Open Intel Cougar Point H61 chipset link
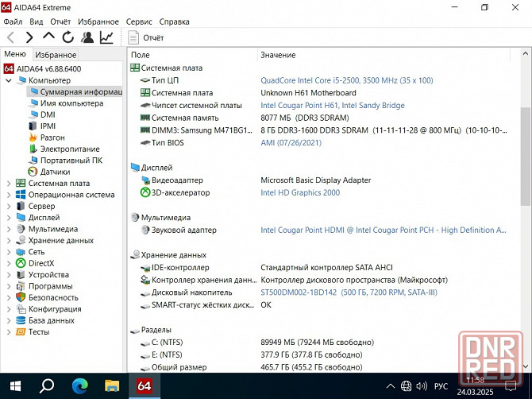This screenshot has height=399, width=532. pyautogui.click(x=333, y=106)
